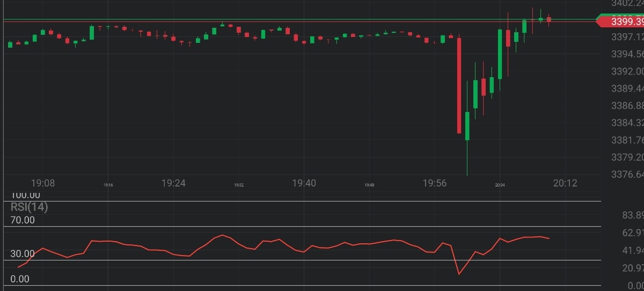
Task: Click the 3384.32 price scale value
Action: click(627, 123)
